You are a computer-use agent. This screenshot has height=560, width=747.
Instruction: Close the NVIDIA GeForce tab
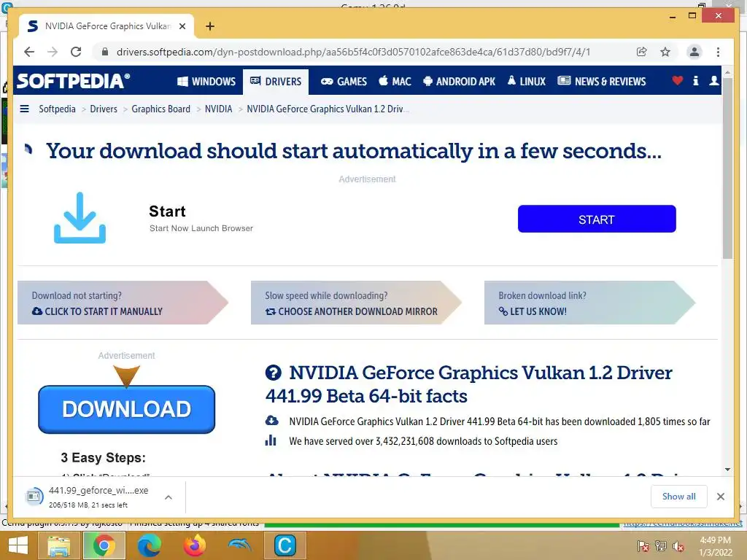[182, 26]
